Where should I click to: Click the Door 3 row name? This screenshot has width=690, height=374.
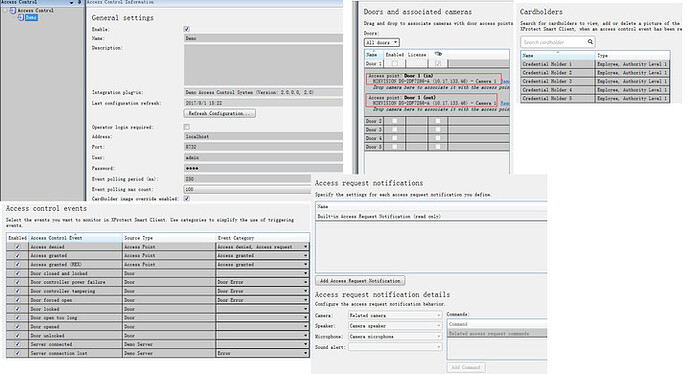pos(374,130)
